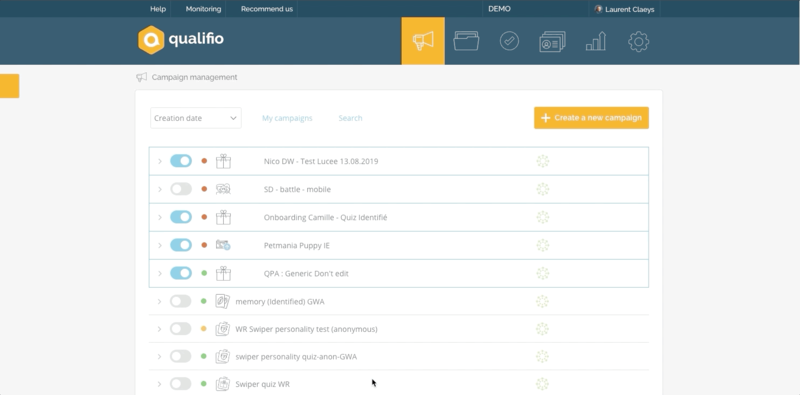Expand the SD - battle - mobile row

pyautogui.click(x=160, y=189)
